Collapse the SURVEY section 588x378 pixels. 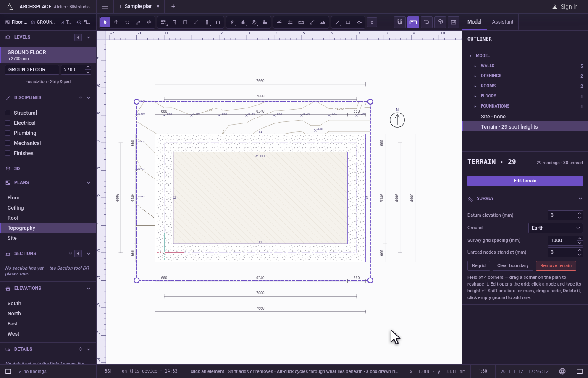tap(580, 199)
